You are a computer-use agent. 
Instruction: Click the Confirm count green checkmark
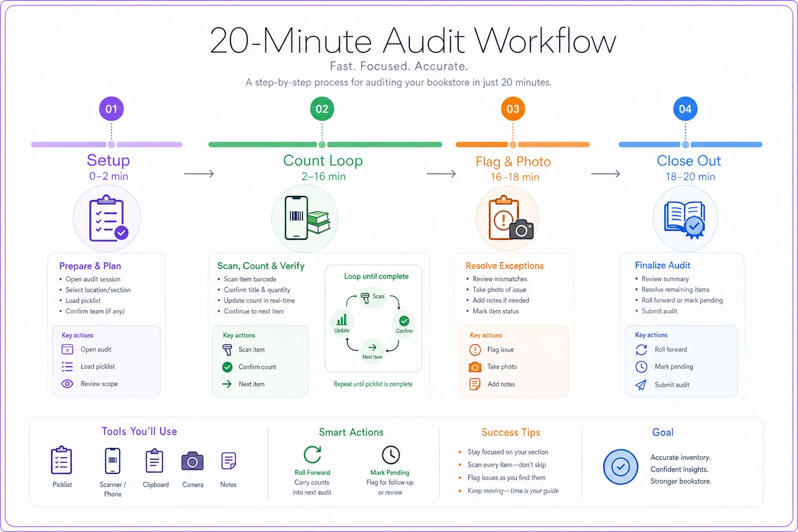tap(227, 367)
